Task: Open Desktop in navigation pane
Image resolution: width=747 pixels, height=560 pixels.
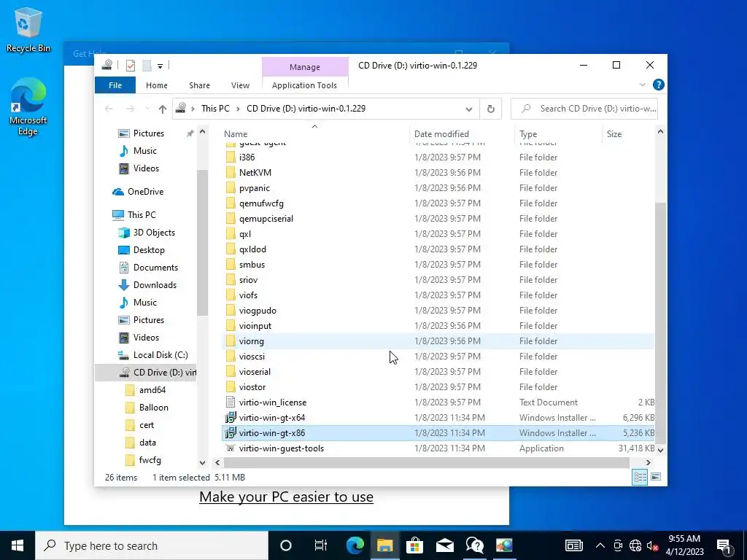Action: coord(142,250)
